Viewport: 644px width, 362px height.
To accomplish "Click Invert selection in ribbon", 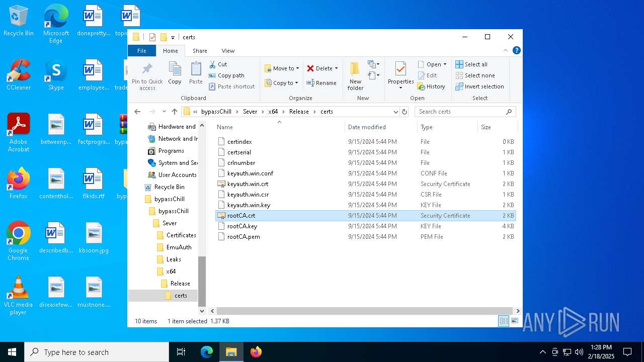I will [x=479, y=86].
